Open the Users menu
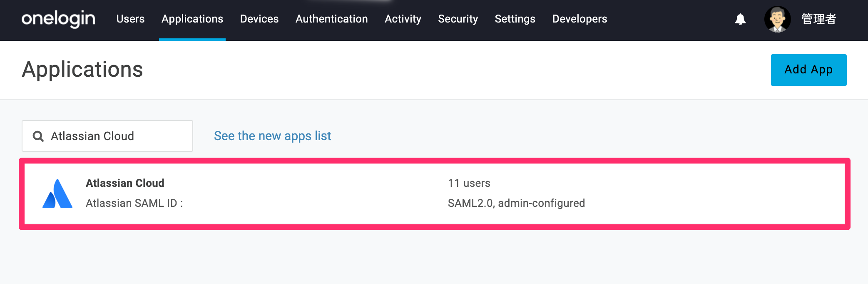This screenshot has width=868, height=284. tap(130, 19)
